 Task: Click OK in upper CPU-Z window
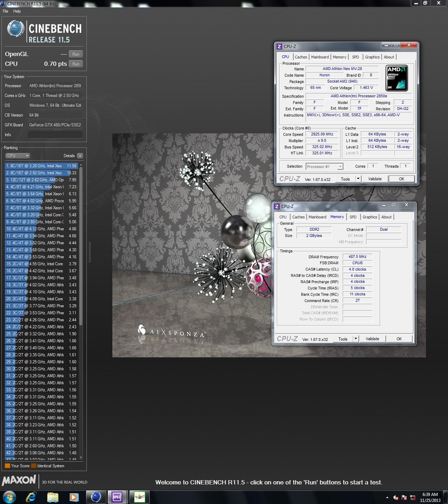[401, 179]
